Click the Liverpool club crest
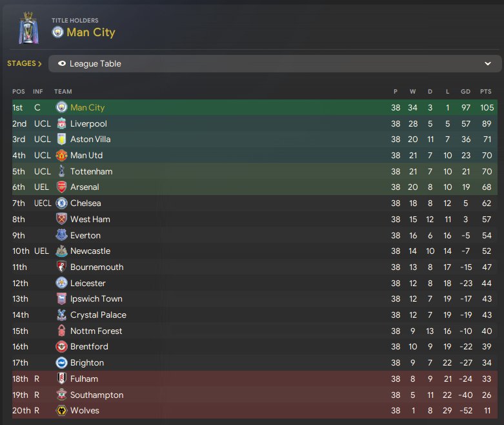Image resolution: width=504 pixels, height=425 pixels. [61, 123]
